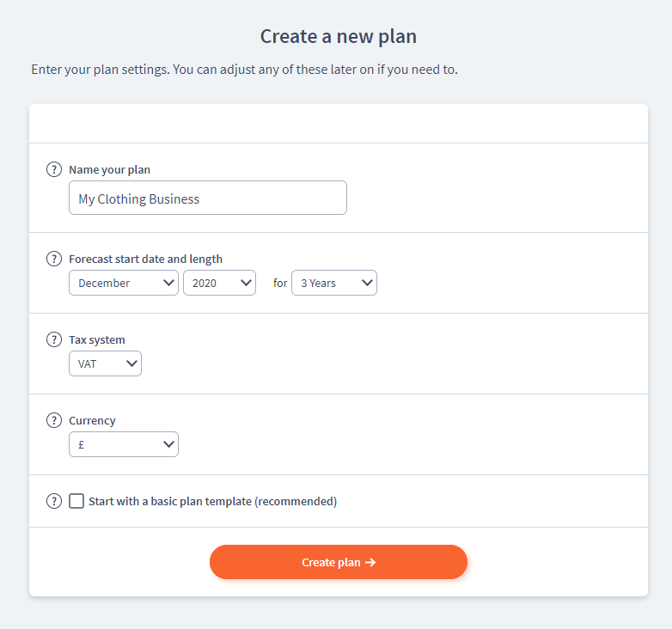Open the December start month dropdown
Image resolution: width=672 pixels, height=629 pixels.
pos(123,283)
